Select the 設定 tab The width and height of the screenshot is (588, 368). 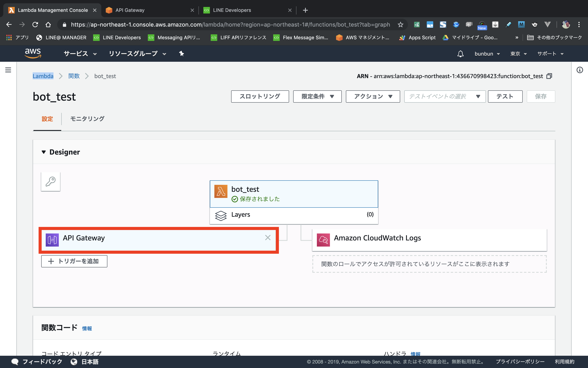tap(47, 119)
